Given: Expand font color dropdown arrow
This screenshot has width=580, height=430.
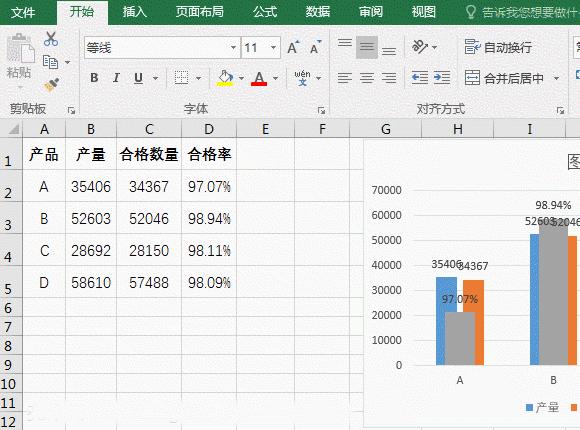Looking at the screenshot, I should (275, 78).
